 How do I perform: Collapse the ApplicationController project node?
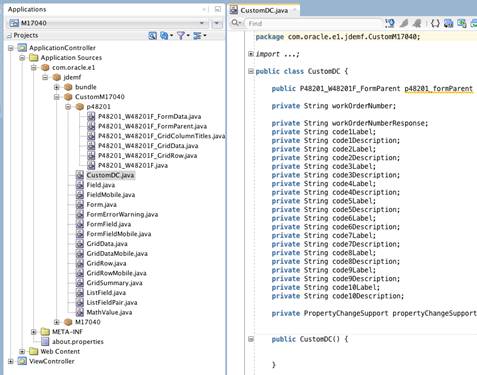pyautogui.click(x=11, y=48)
